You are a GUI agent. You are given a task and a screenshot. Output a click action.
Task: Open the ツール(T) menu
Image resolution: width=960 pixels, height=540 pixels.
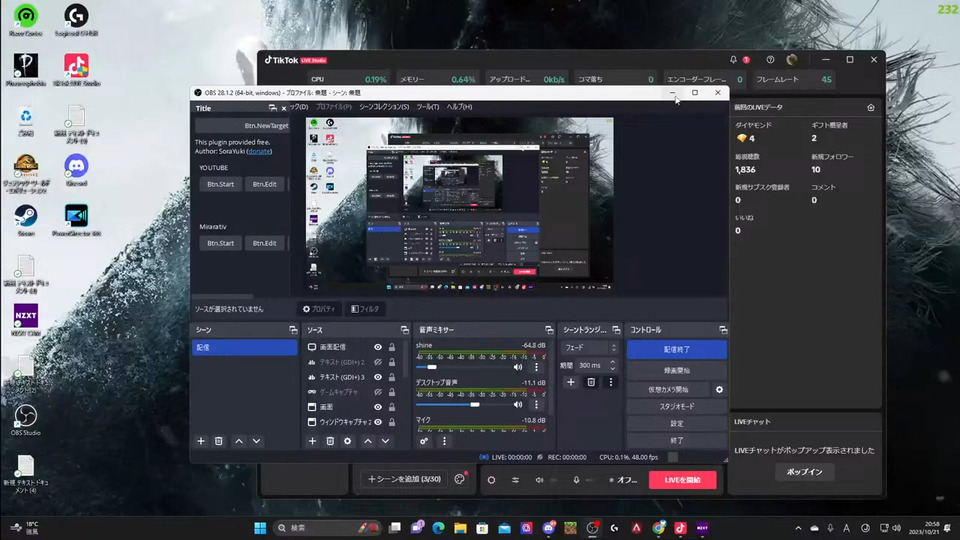[x=428, y=107]
